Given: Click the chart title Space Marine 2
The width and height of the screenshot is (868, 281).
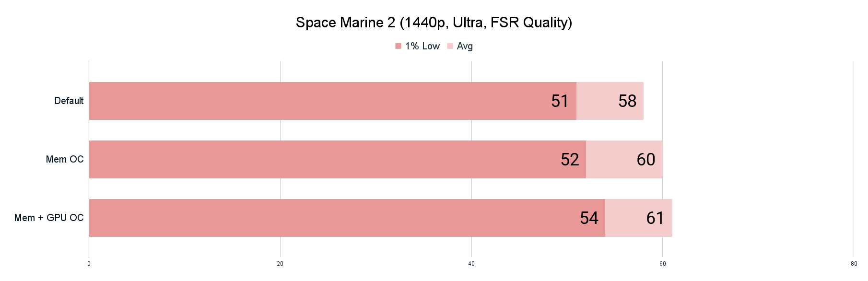Looking at the screenshot, I should tap(434, 23).
